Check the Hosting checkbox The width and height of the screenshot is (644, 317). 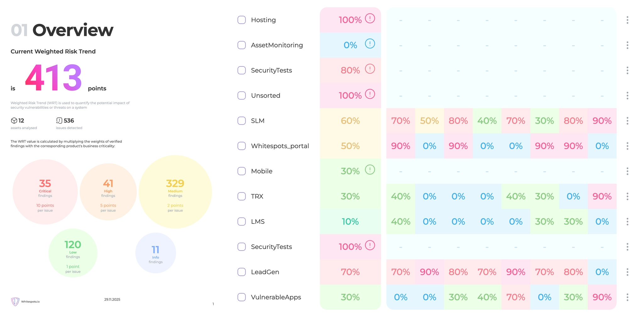coord(241,20)
